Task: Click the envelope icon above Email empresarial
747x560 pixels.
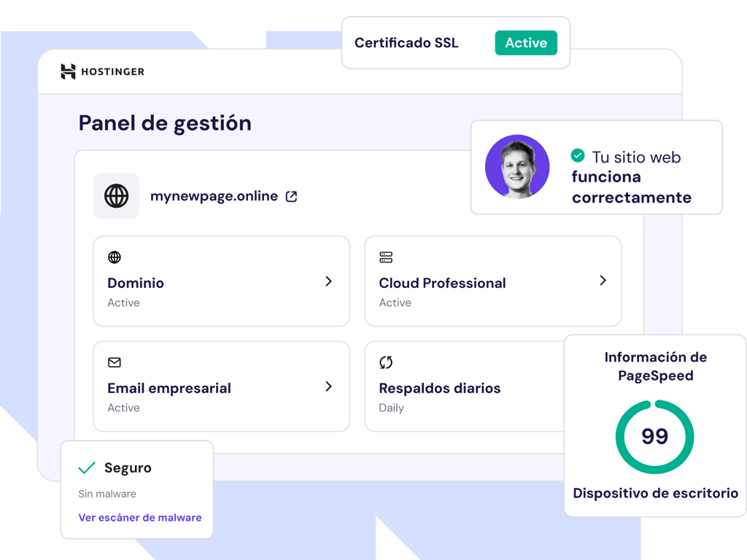Action: pos(115,362)
